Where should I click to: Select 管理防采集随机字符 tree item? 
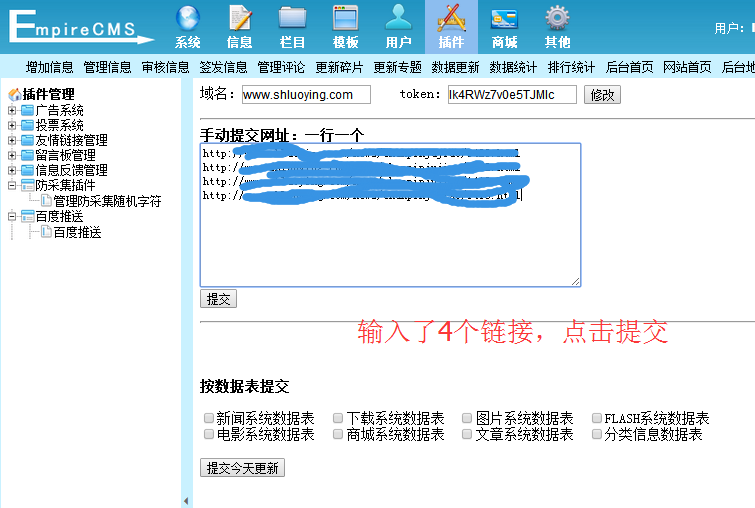tap(107, 201)
